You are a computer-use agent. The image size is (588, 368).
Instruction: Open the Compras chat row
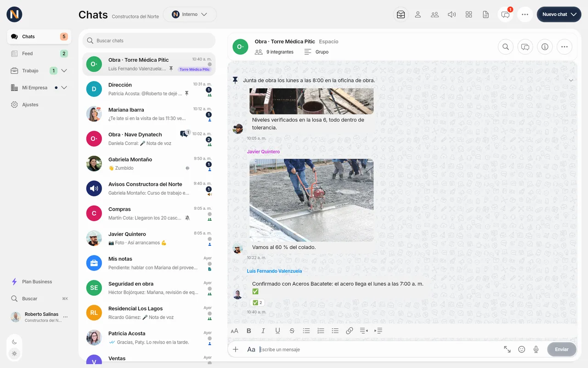(x=149, y=213)
